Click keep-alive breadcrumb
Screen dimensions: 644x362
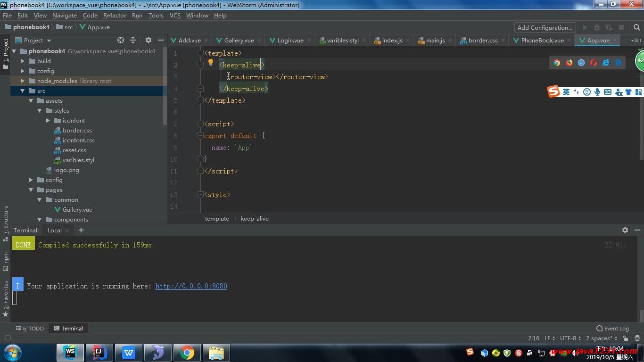(255, 219)
